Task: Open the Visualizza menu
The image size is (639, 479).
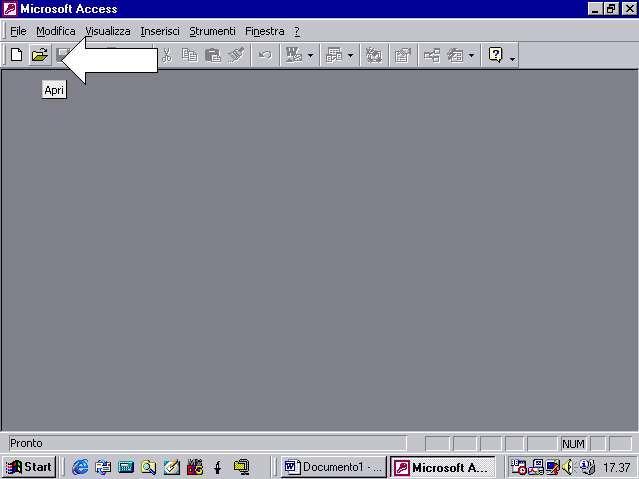Action: tap(108, 31)
